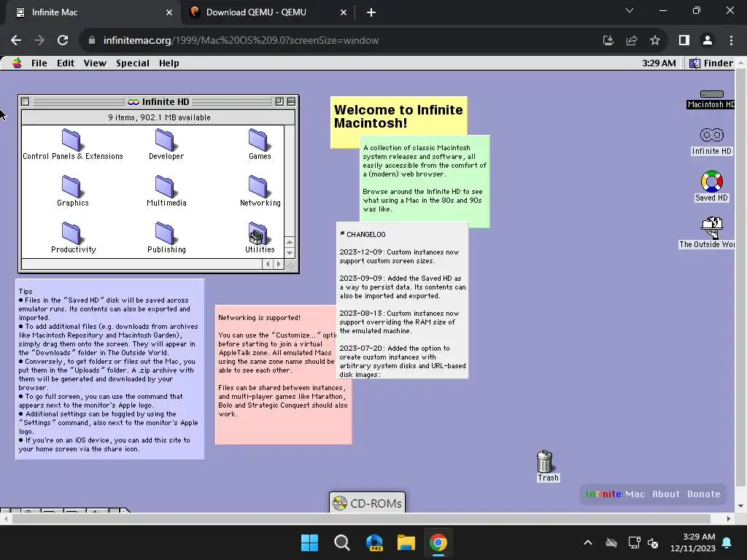Open File Explorer from the taskbar
Screen dimensions: 747x560
point(406,542)
